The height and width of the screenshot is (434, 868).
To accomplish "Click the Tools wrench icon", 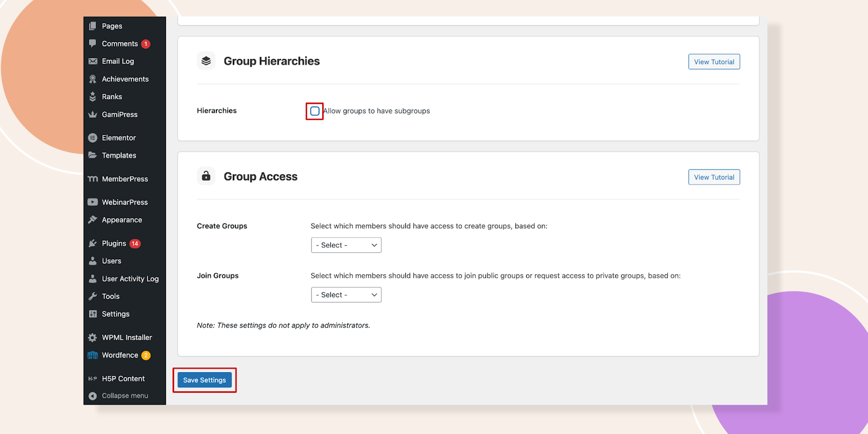I will click(x=93, y=296).
